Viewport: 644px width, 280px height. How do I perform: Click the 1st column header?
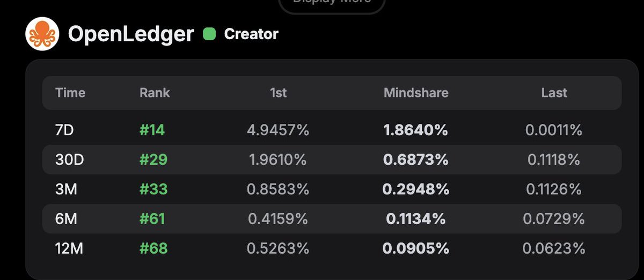278,93
